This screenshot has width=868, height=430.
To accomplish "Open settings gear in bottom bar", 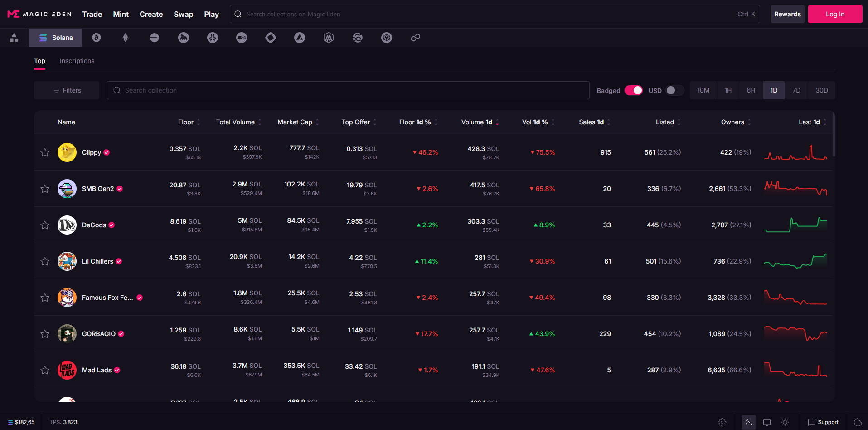I will point(722,422).
